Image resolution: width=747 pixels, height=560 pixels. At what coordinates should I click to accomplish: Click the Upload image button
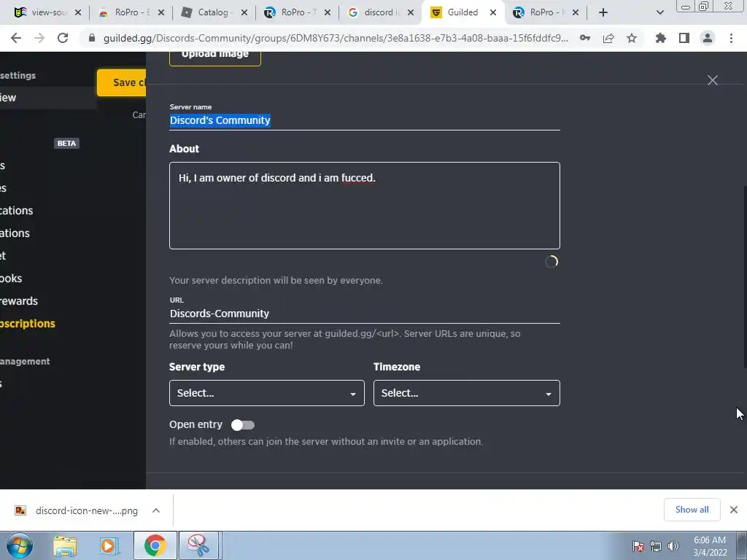pos(215,56)
